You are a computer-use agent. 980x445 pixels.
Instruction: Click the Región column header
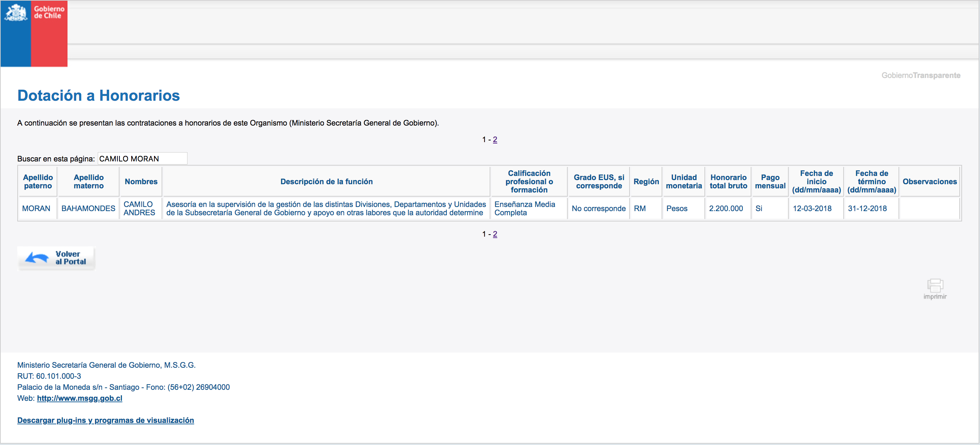pyautogui.click(x=646, y=182)
